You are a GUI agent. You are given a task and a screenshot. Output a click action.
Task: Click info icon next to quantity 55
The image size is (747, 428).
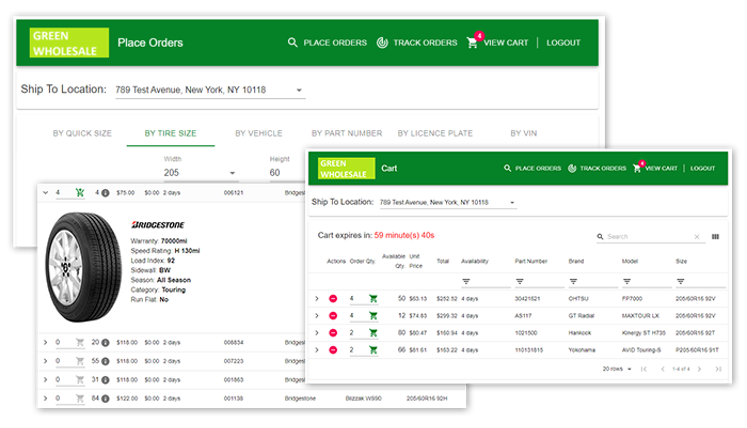pos(105,361)
